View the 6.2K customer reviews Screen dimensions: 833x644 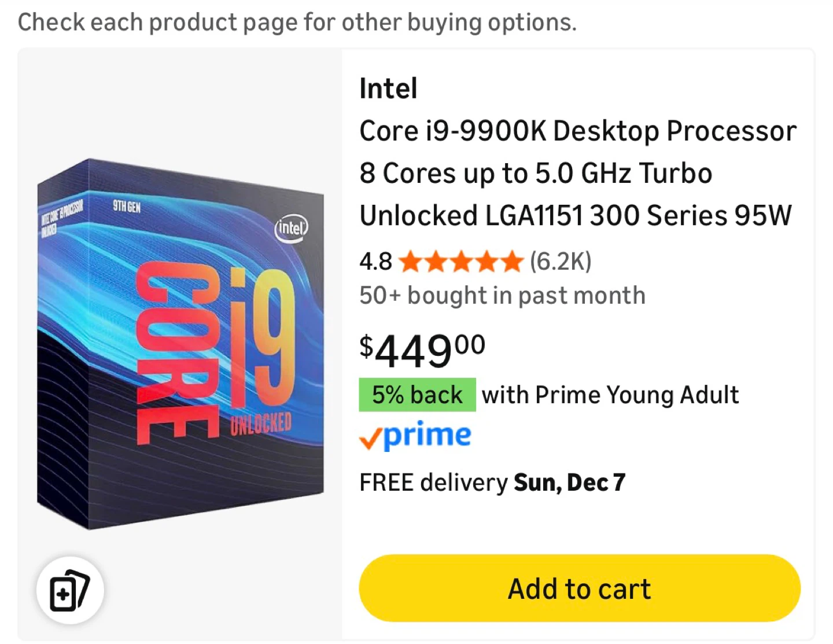pyautogui.click(x=561, y=262)
